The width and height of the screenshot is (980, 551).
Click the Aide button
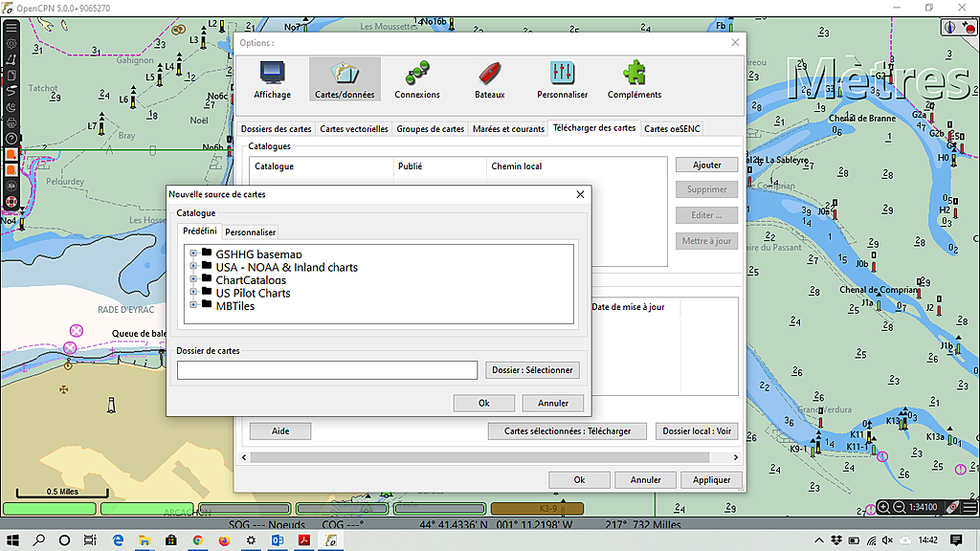coord(280,431)
